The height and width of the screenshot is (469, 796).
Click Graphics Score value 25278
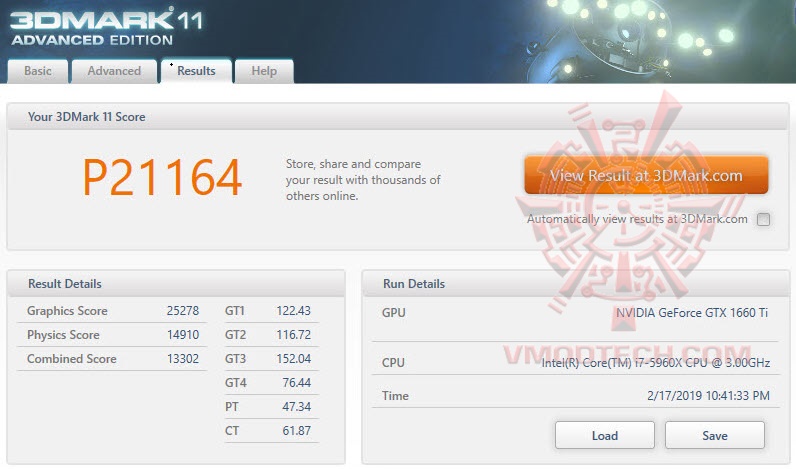click(x=183, y=311)
